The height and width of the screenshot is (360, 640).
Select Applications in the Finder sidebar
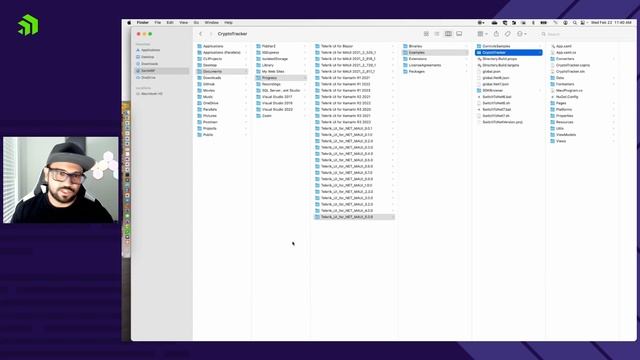(148, 50)
